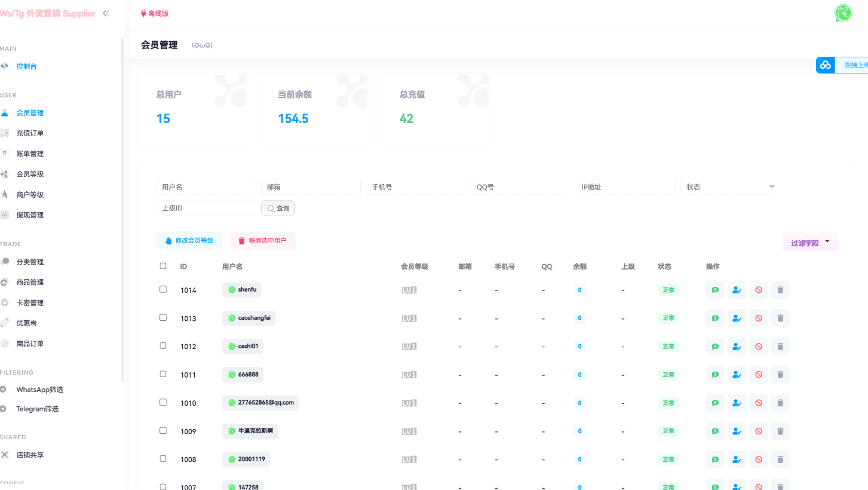
Task: Delete user 277652865@qq.com
Action: (x=780, y=403)
